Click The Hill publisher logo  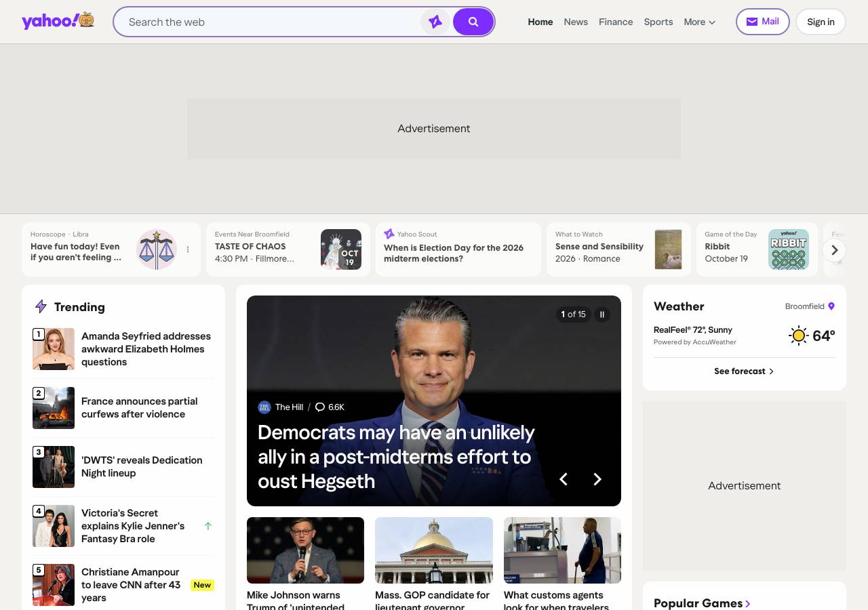[264, 407]
